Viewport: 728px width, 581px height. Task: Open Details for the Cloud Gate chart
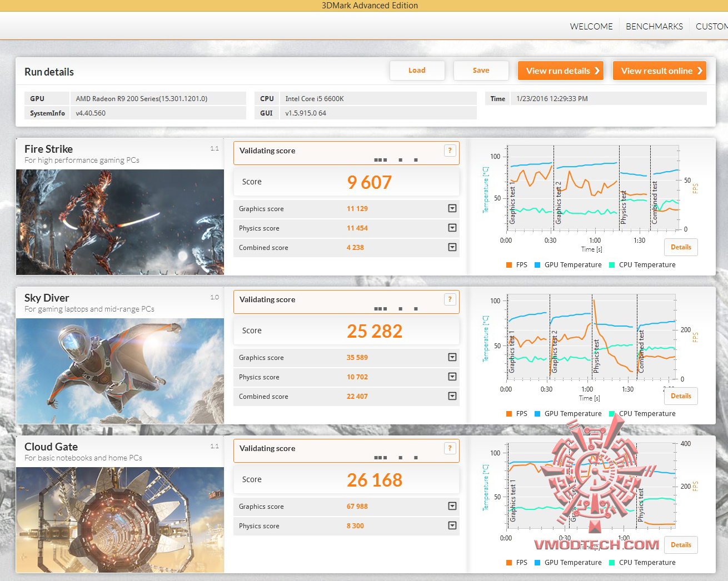pos(681,545)
